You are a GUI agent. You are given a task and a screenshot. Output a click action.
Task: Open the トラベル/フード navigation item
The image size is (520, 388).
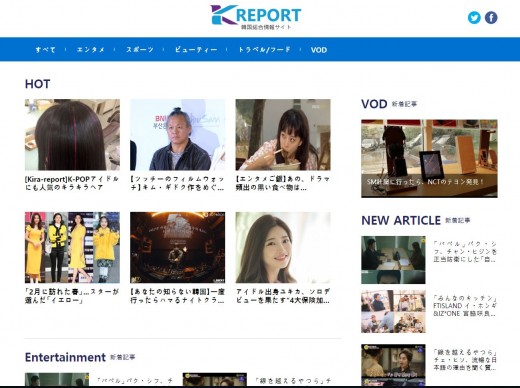264,50
